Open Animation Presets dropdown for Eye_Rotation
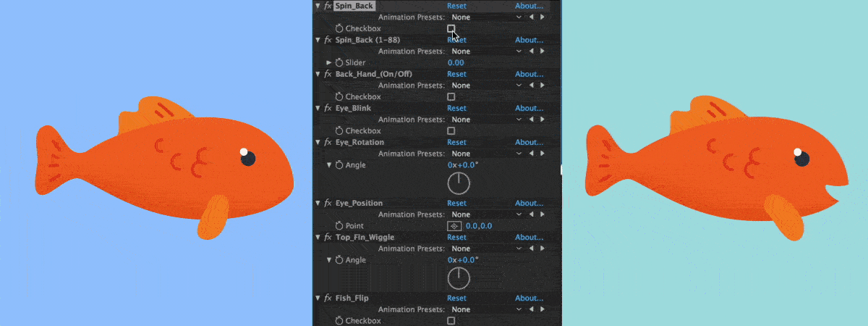 coord(486,154)
